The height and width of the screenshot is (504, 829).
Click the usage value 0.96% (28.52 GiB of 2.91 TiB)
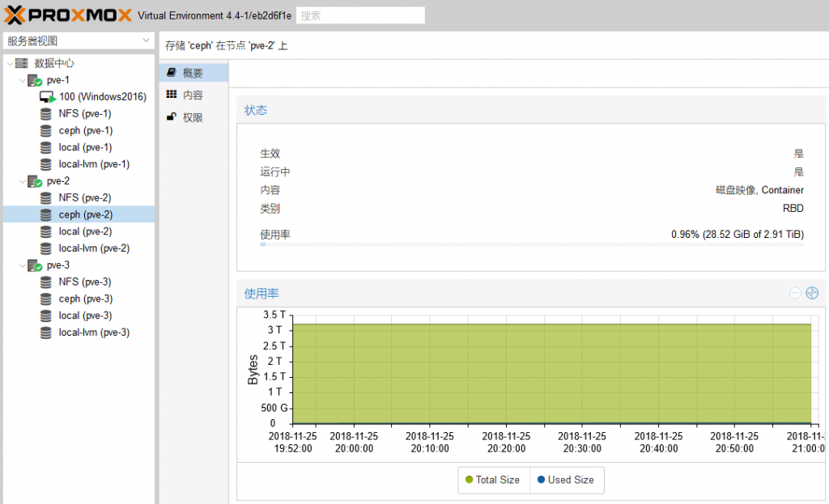coord(738,234)
